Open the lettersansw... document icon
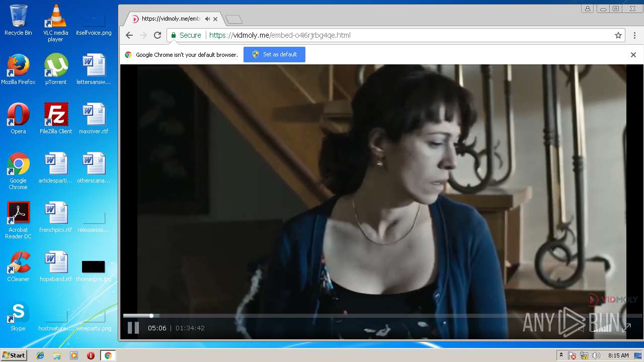Image resolution: width=644 pixels, height=362 pixels. [x=94, y=69]
